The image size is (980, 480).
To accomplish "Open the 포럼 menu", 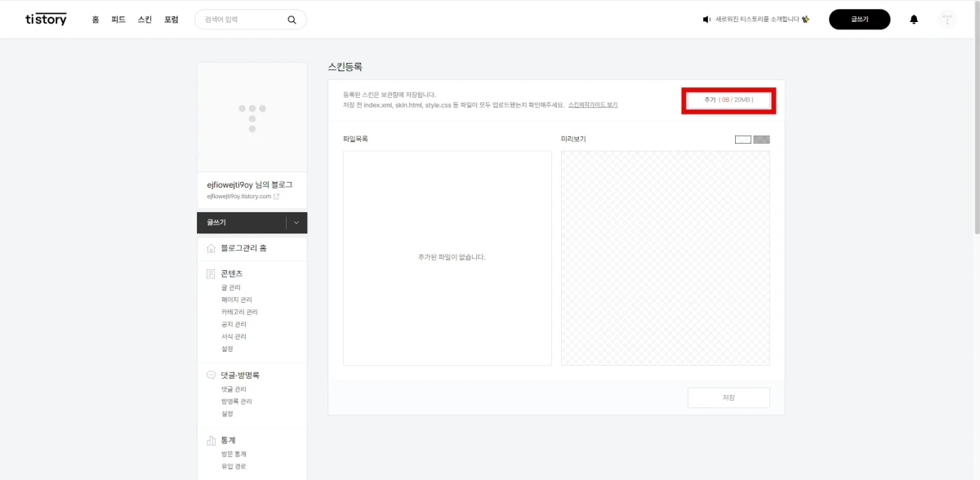I will tap(171, 19).
